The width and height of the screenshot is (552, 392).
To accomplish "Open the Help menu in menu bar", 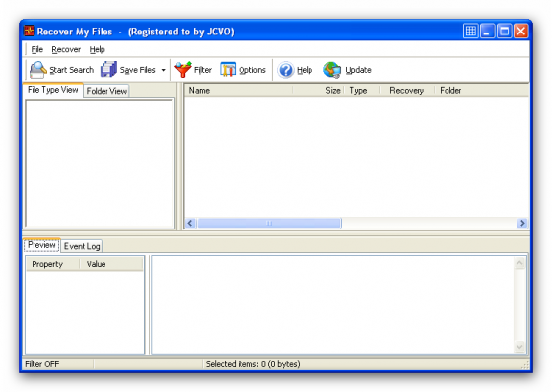I will (97, 49).
